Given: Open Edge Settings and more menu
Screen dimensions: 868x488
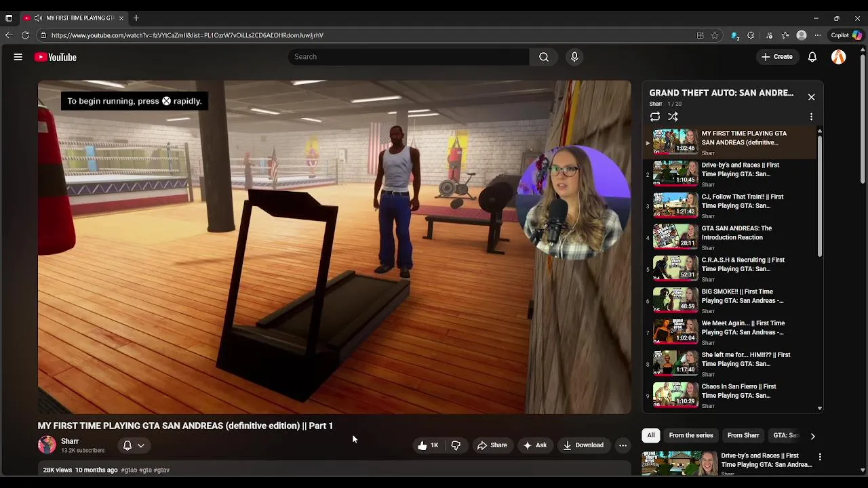Looking at the screenshot, I should (818, 35).
